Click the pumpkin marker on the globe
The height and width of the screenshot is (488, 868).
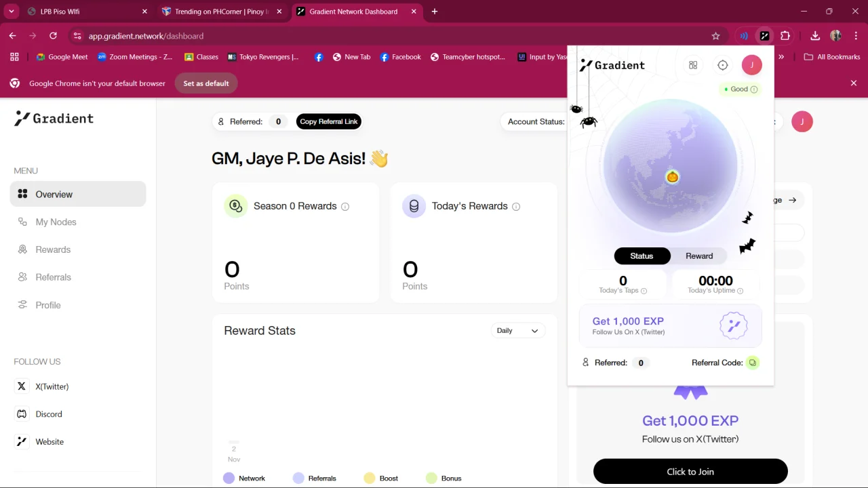pyautogui.click(x=672, y=177)
